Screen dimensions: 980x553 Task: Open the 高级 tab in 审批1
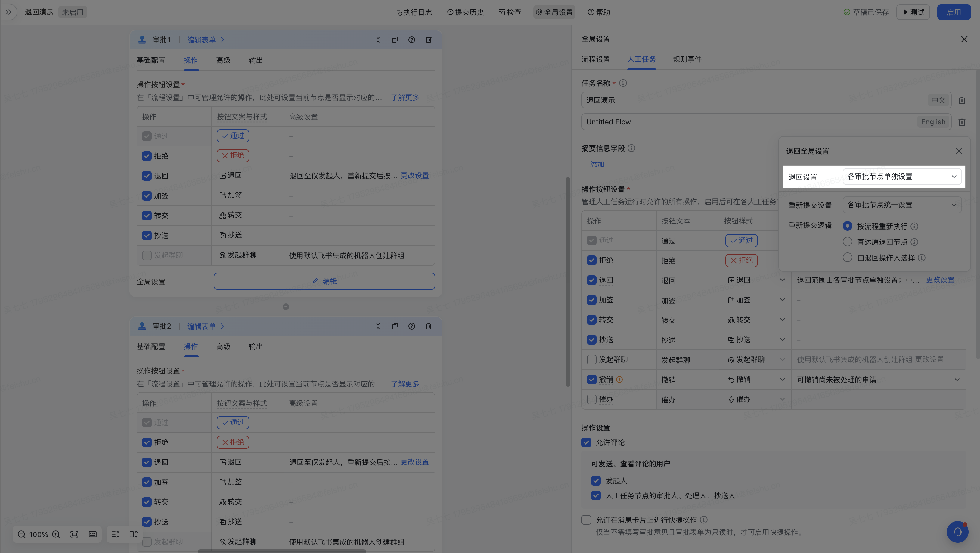point(223,60)
